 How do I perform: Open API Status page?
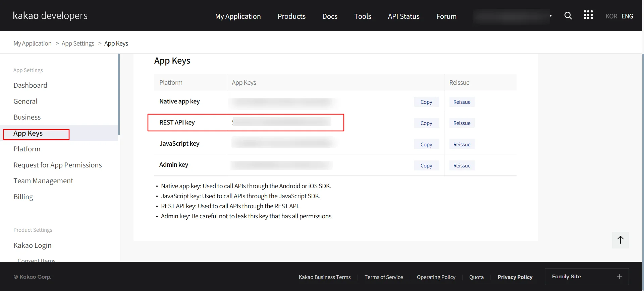click(404, 16)
